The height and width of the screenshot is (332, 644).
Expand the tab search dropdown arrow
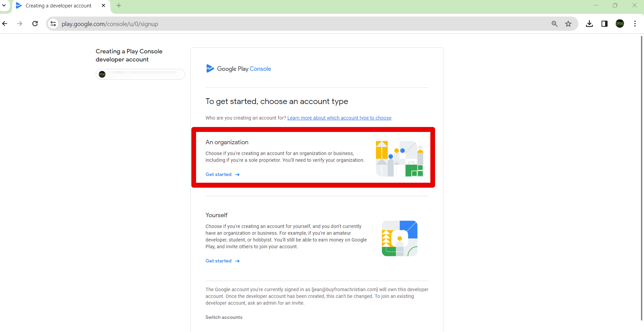[4, 5]
